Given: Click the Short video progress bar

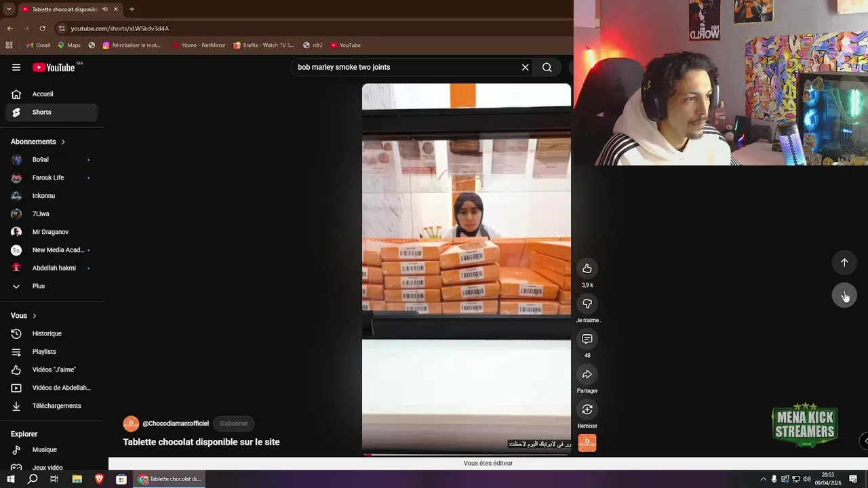Looking at the screenshot, I should tap(467, 454).
